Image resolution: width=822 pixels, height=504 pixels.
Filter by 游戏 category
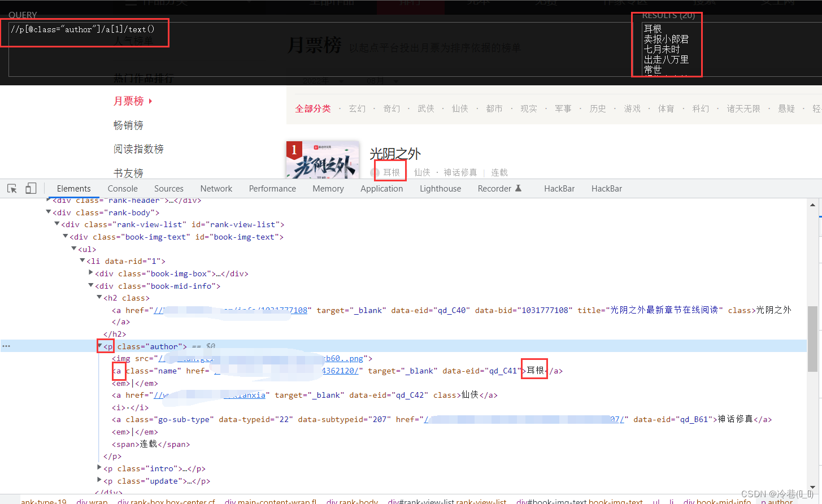tap(632, 108)
